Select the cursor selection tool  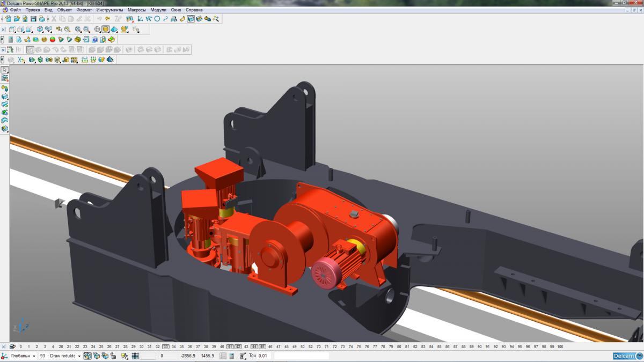(x=4, y=70)
